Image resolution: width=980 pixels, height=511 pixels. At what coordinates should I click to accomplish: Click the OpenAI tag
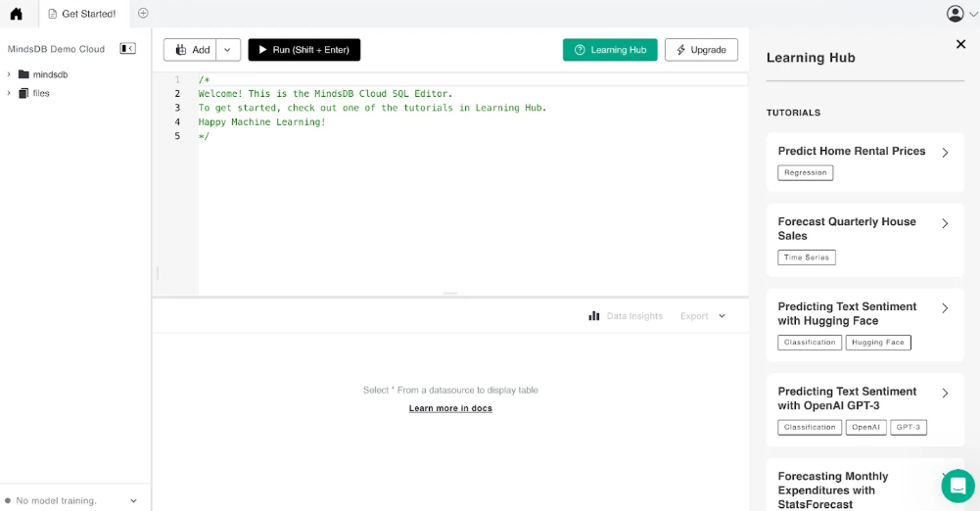pos(865,427)
